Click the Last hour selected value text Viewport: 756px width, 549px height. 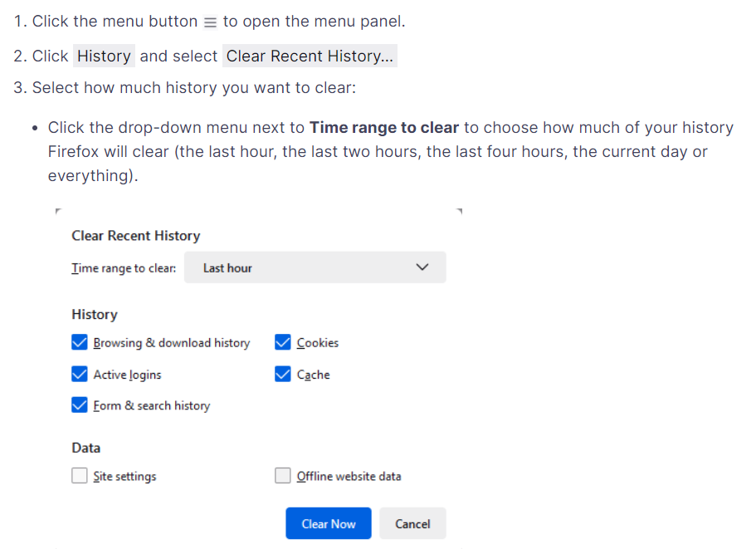point(227,268)
